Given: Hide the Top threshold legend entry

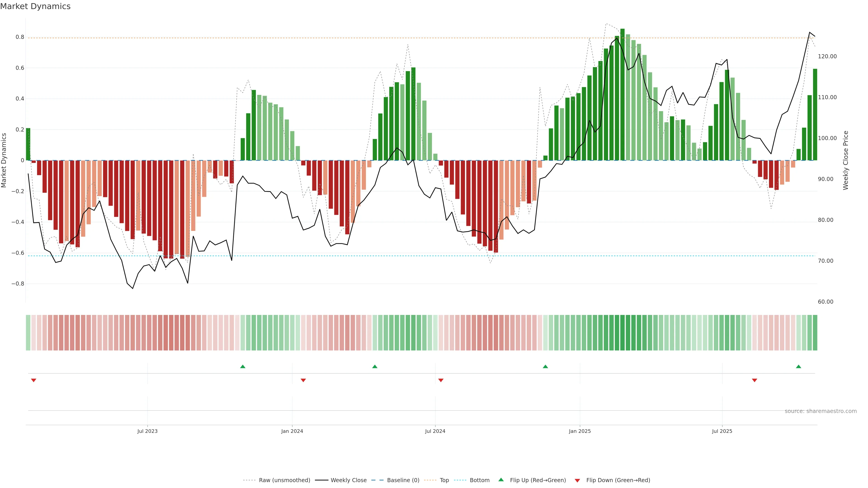Looking at the screenshot, I should point(444,480).
